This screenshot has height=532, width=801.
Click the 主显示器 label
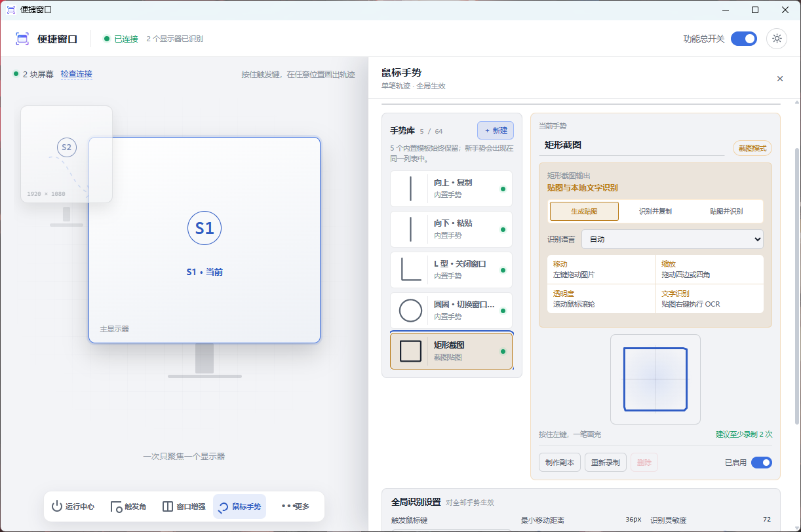pyautogui.click(x=114, y=329)
